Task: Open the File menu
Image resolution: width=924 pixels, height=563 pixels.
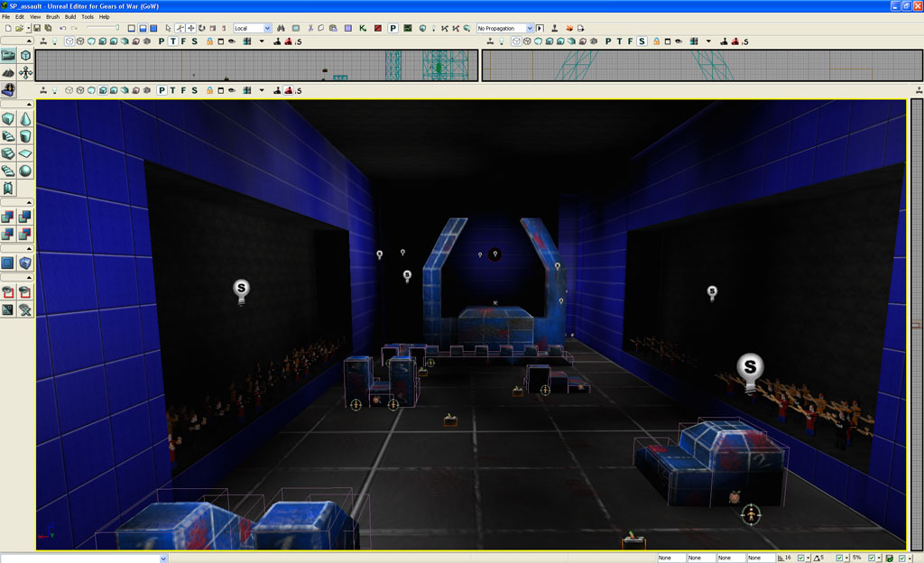Action: (x=6, y=16)
